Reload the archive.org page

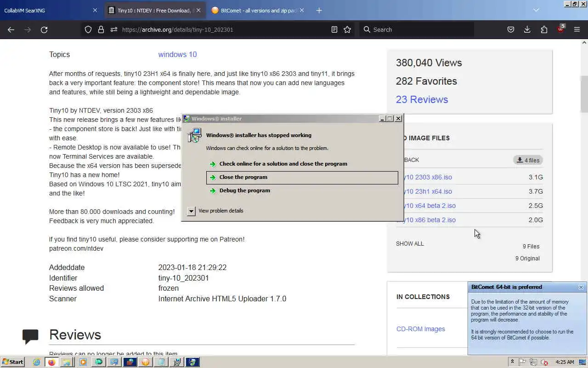[x=44, y=29]
